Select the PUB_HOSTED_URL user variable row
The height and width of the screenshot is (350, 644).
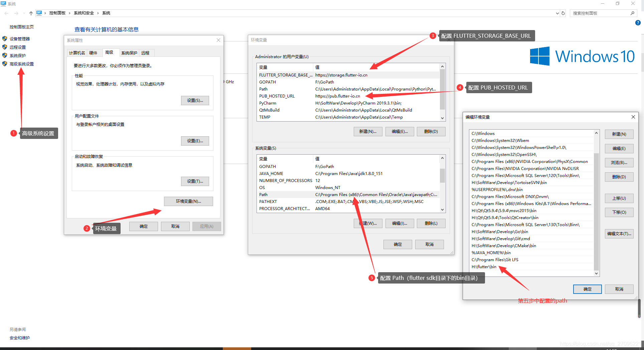(x=349, y=96)
